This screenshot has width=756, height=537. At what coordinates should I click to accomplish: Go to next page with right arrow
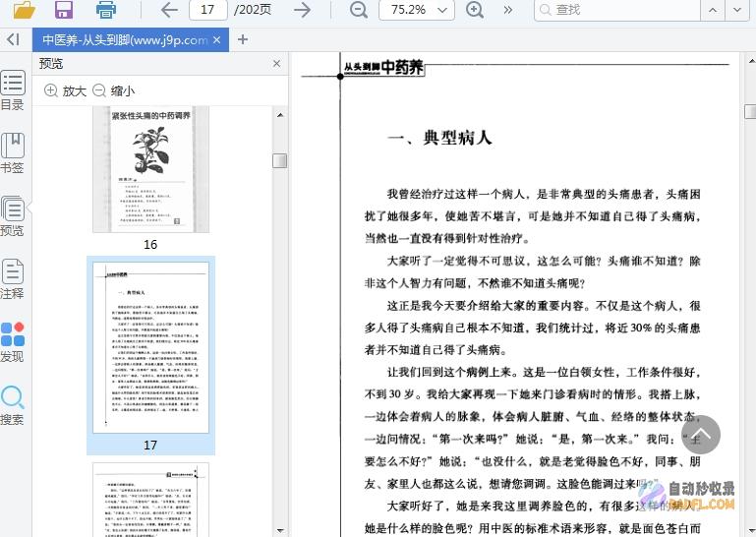303,10
